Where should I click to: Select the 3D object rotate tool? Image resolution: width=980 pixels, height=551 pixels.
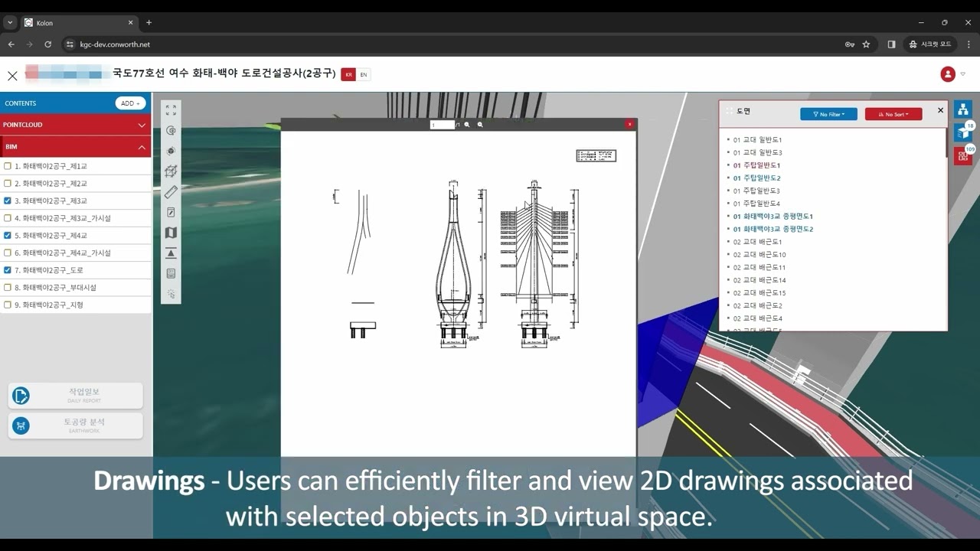tap(171, 152)
